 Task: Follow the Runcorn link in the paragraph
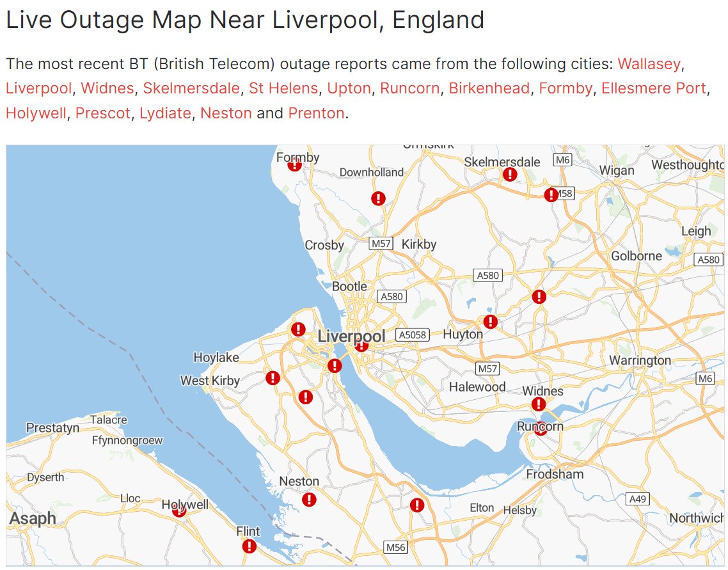point(409,88)
